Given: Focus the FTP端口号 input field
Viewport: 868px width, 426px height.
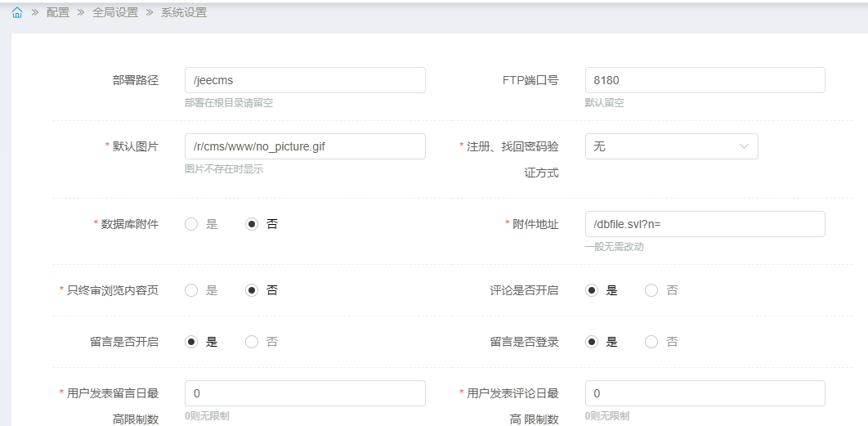Looking at the screenshot, I should [705, 80].
